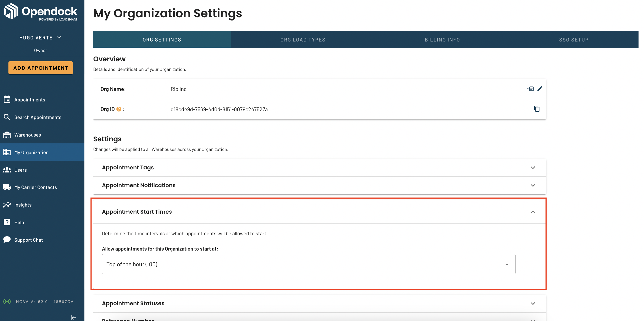
Task: Click the Users people icon
Action: coord(7,170)
